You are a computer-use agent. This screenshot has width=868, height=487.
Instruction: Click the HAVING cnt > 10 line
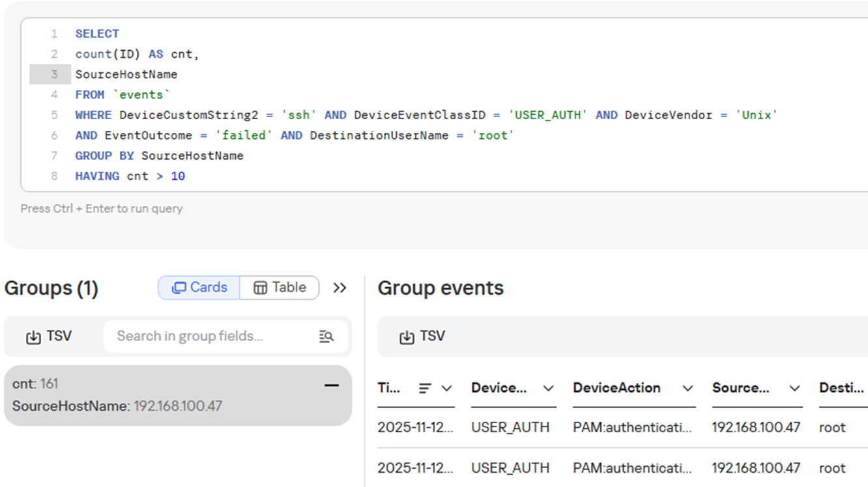tap(130, 176)
